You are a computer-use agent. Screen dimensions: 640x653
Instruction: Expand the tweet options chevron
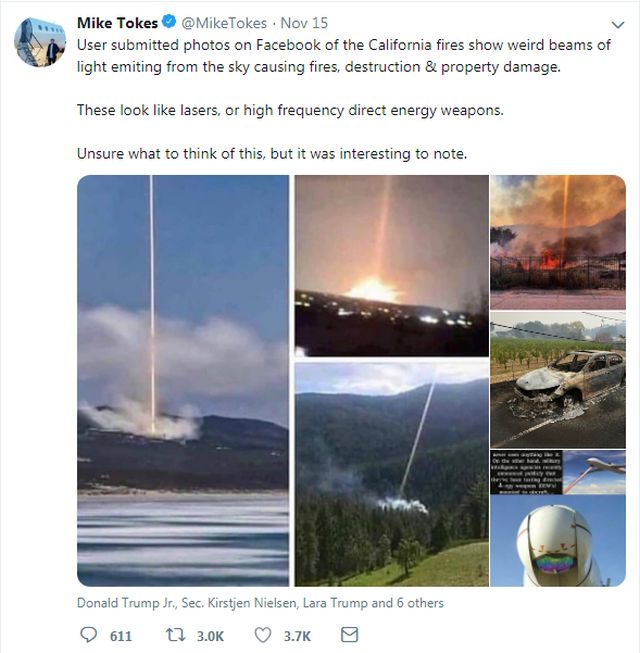tap(617, 23)
